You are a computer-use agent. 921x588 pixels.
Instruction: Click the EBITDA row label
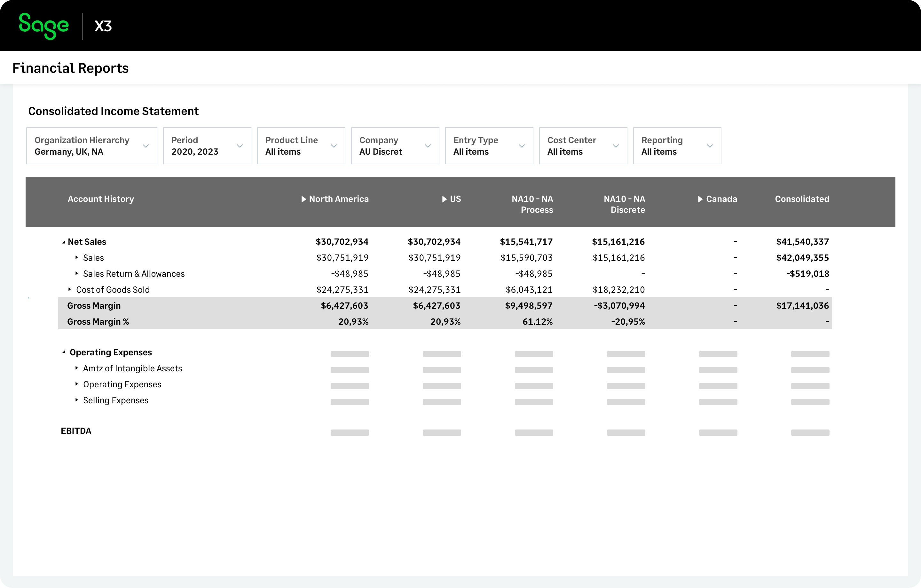[x=76, y=431]
